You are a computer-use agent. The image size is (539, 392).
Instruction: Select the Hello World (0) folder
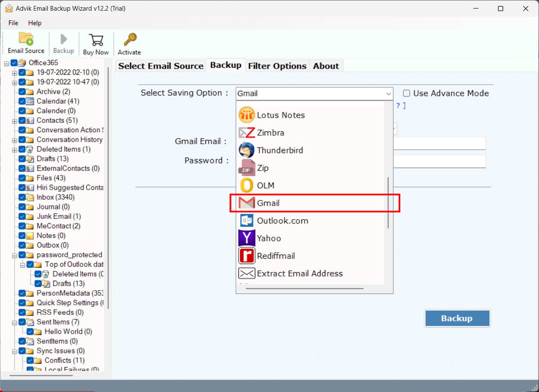pyautogui.click(x=68, y=331)
